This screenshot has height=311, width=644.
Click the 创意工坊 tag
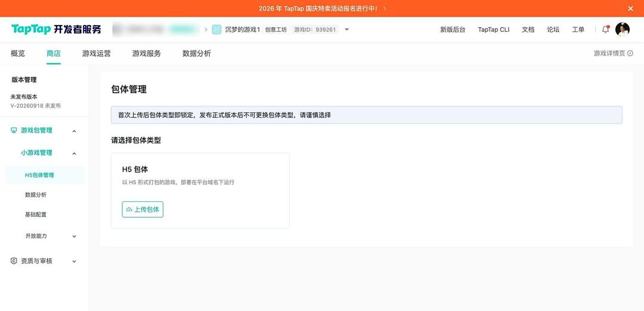[x=276, y=30]
